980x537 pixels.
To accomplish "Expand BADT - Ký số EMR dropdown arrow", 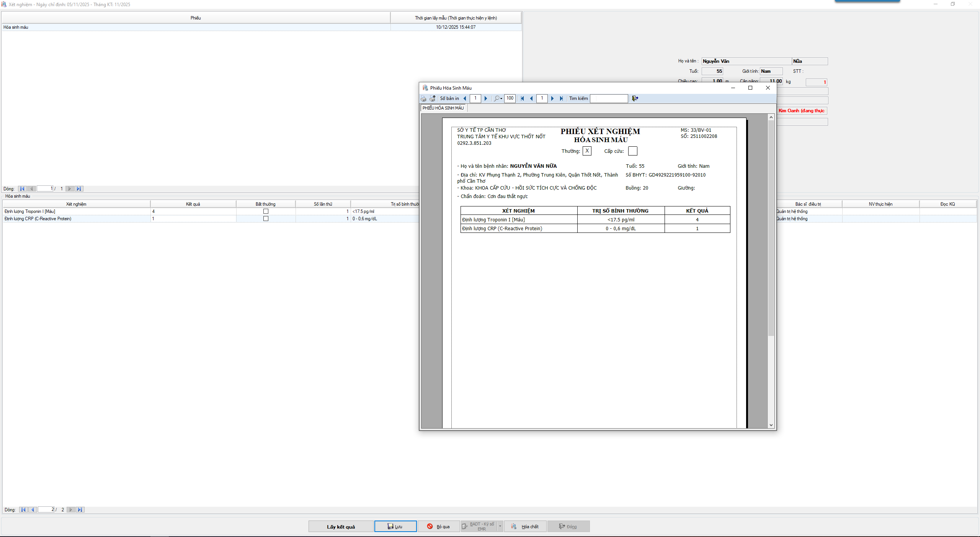I will point(500,526).
